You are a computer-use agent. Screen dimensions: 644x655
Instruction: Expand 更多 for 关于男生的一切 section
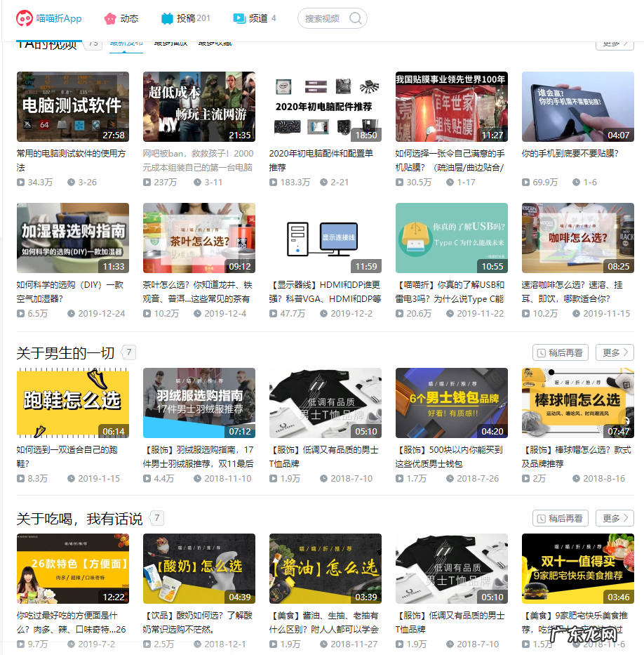pos(615,352)
